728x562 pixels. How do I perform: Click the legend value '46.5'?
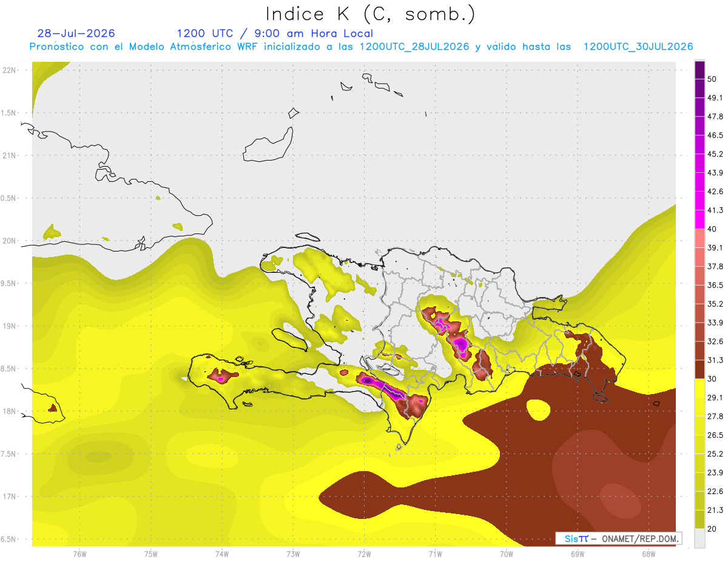(715, 135)
